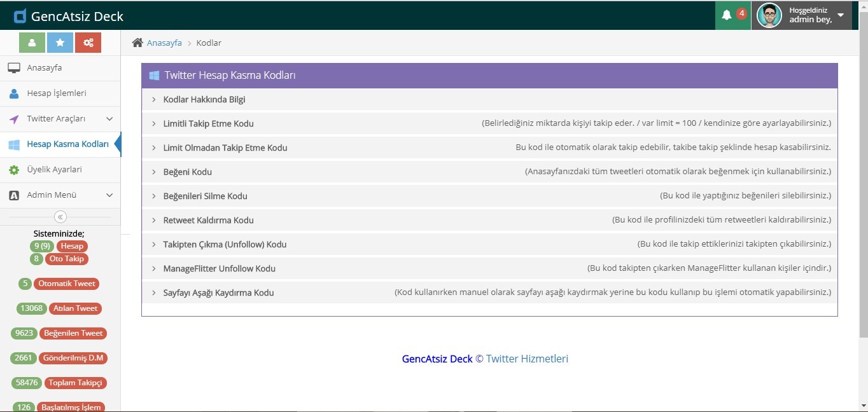Click the home icon in breadcrumb
Screen dimensions: 868x412
137,43
